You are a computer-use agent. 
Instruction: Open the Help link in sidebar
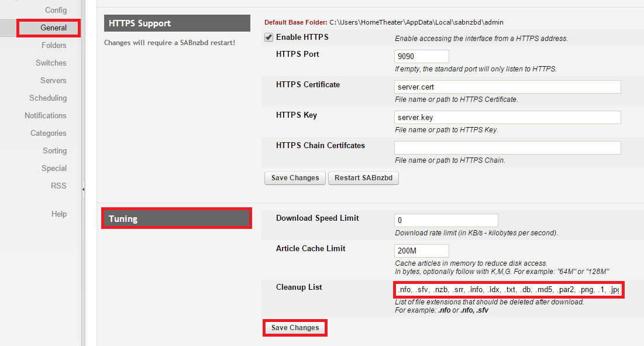(x=58, y=214)
